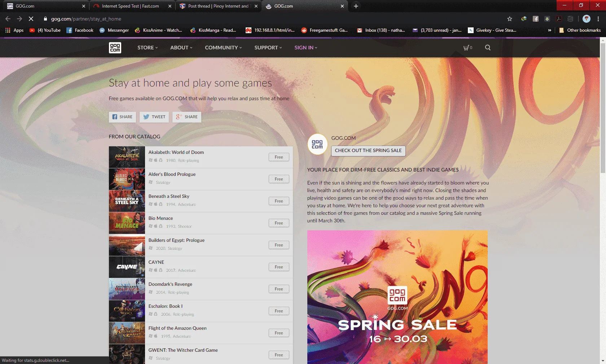Open the (3,703 unread) mail bookmark
This screenshot has width=606, height=364.
(x=437, y=30)
